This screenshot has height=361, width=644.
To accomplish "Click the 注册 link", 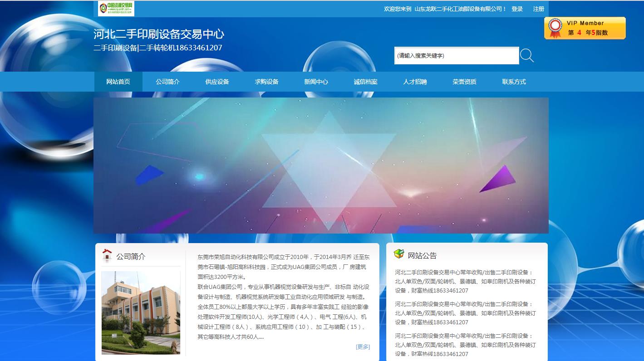I will [539, 9].
